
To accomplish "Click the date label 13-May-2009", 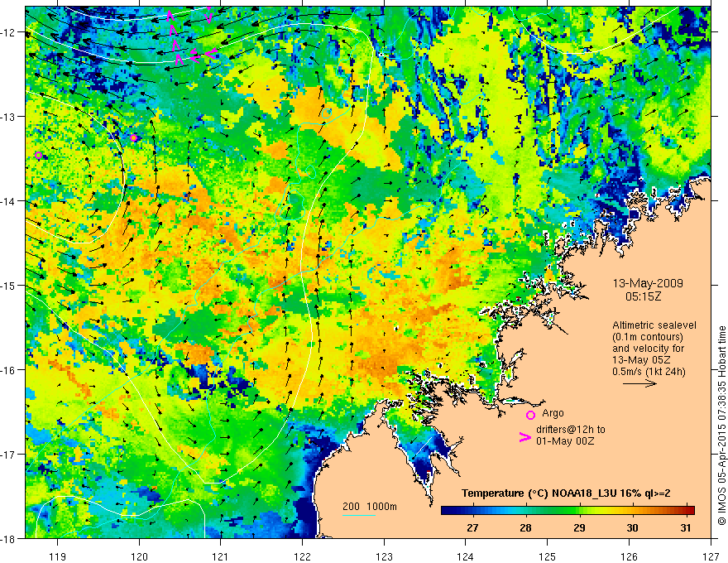I will pyautogui.click(x=648, y=283).
